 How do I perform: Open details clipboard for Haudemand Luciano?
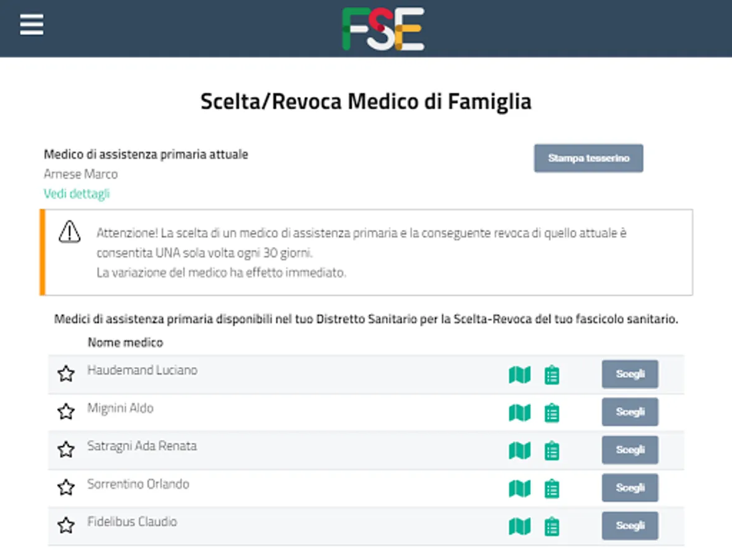point(552,375)
